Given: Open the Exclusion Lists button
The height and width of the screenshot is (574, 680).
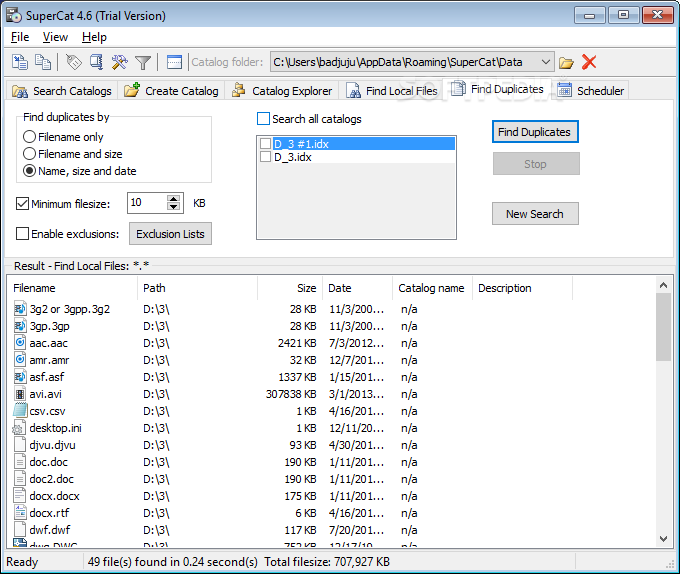Looking at the screenshot, I should 170,234.
